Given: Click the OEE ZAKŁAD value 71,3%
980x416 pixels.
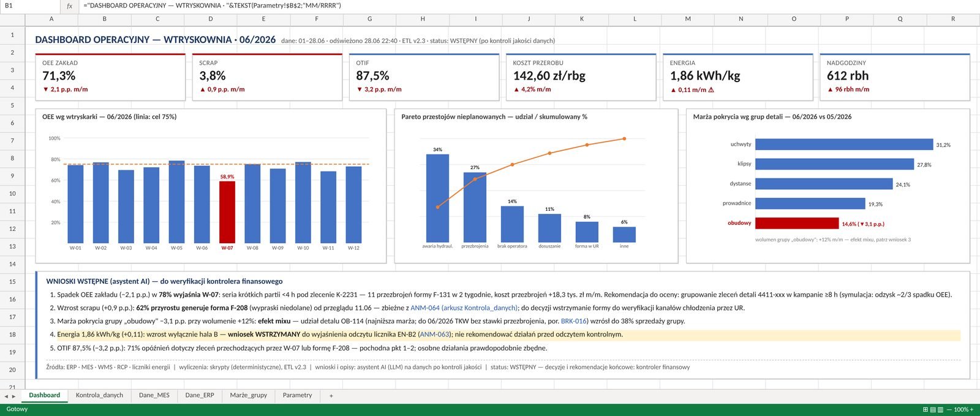Looking at the screenshot, I should (x=59, y=76).
